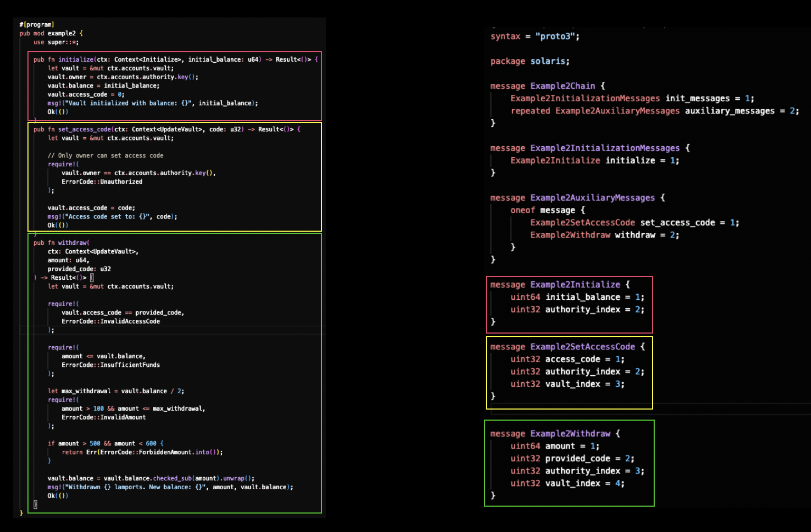This screenshot has height=532, width=811.
Task: Click ErrorCode::InvalidAccessCode text
Action: click(x=110, y=321)
